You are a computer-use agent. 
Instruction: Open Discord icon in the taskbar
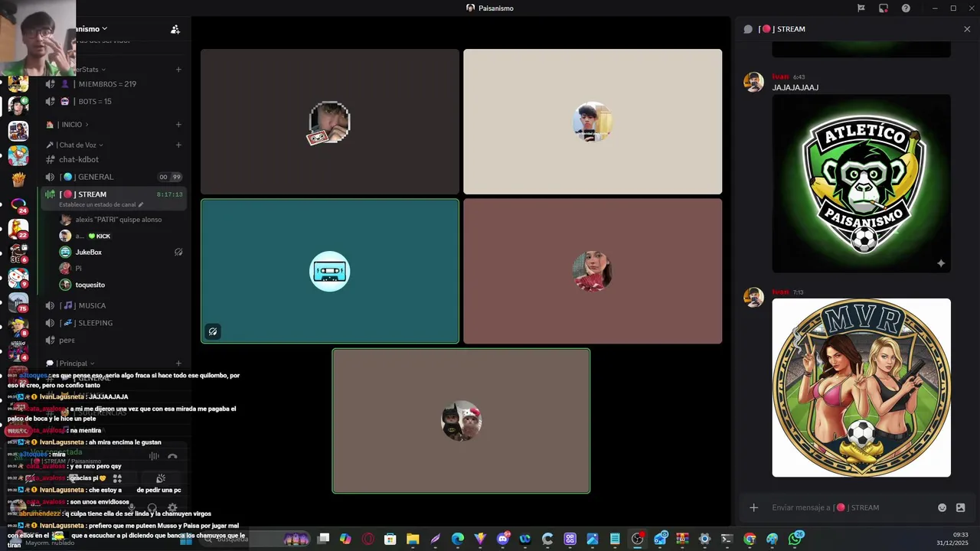pos(503,539)
